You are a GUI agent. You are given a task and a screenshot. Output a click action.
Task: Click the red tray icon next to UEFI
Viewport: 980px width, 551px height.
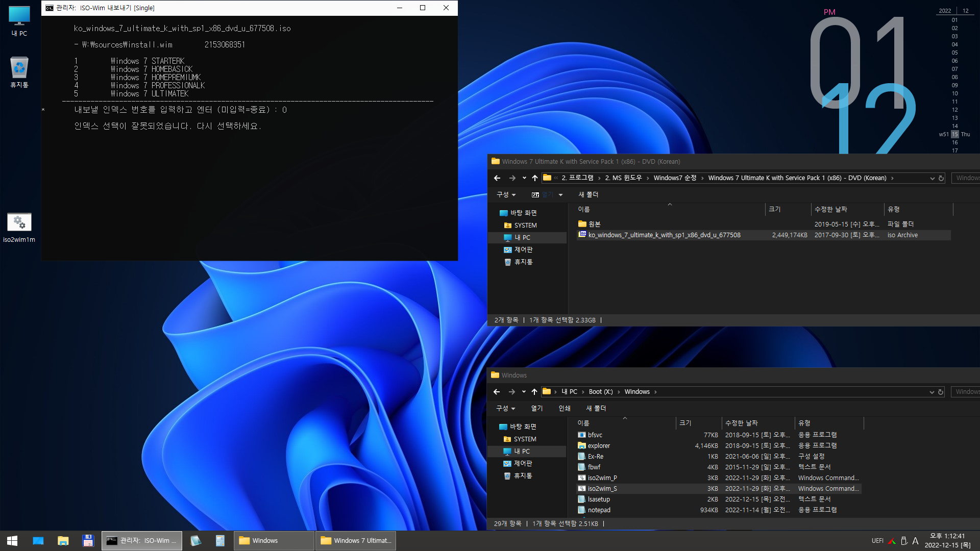(x=892, y=541)
